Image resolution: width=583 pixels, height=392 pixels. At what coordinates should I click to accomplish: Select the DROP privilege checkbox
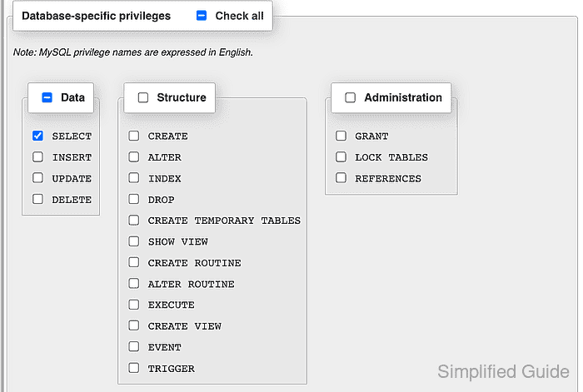click(x=134, y=199)
